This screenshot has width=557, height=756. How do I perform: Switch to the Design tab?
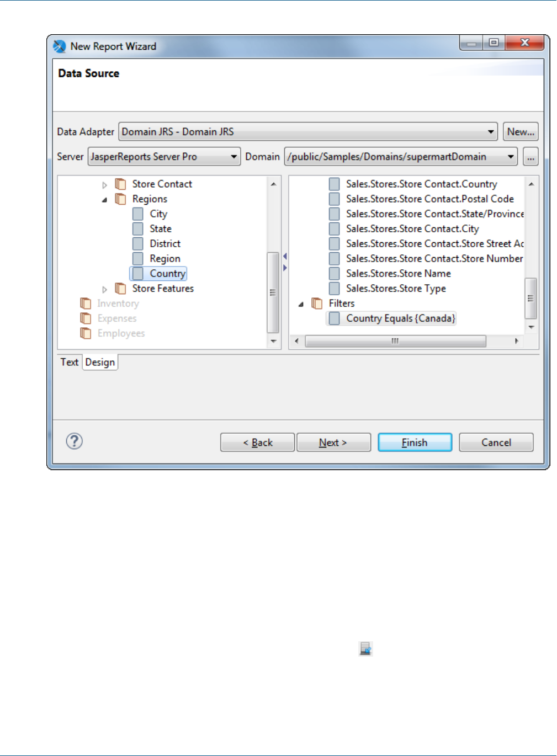[100, 362]
